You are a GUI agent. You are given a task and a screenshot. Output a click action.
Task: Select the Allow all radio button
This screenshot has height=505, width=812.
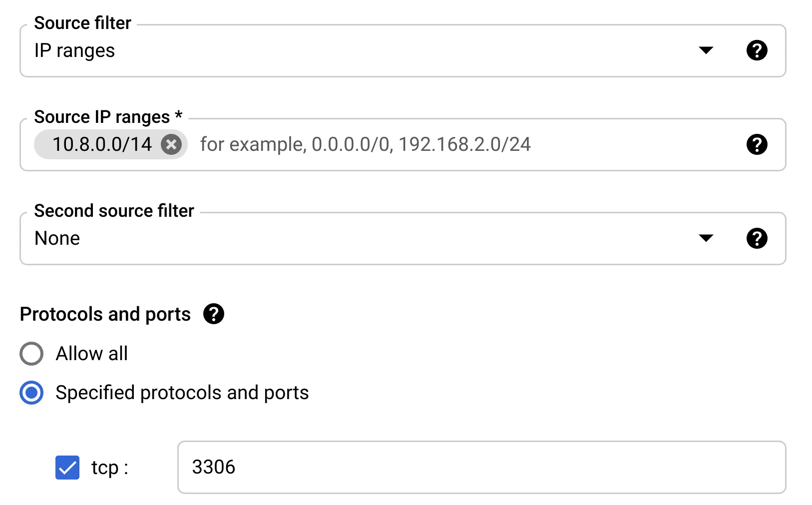click(31, 354)
